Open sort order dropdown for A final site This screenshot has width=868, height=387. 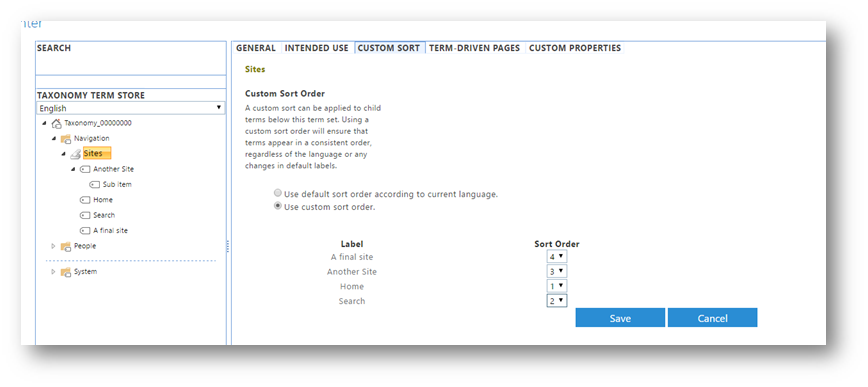click(x=556, y=256)
